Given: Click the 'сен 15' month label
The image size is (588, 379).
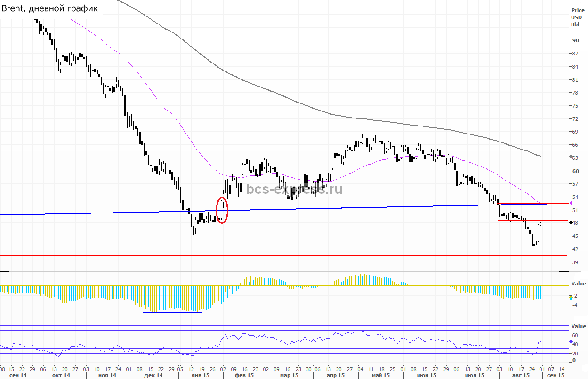Looking at the screenshot, I should (555, 375).
